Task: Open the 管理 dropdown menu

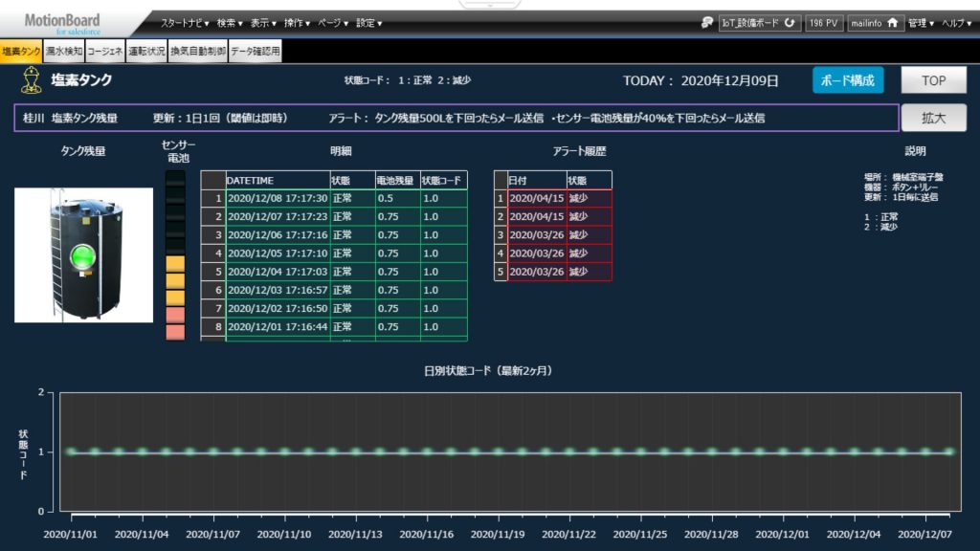Action: tap(921, 23)
